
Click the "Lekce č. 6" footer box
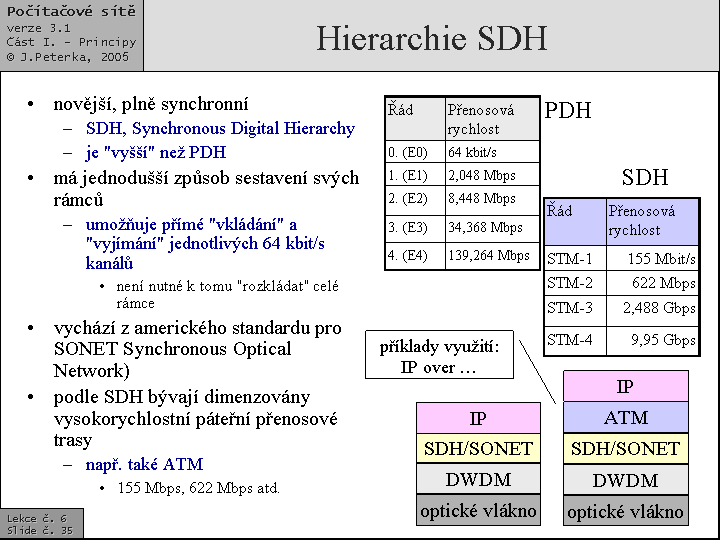[x=41, y=524]
